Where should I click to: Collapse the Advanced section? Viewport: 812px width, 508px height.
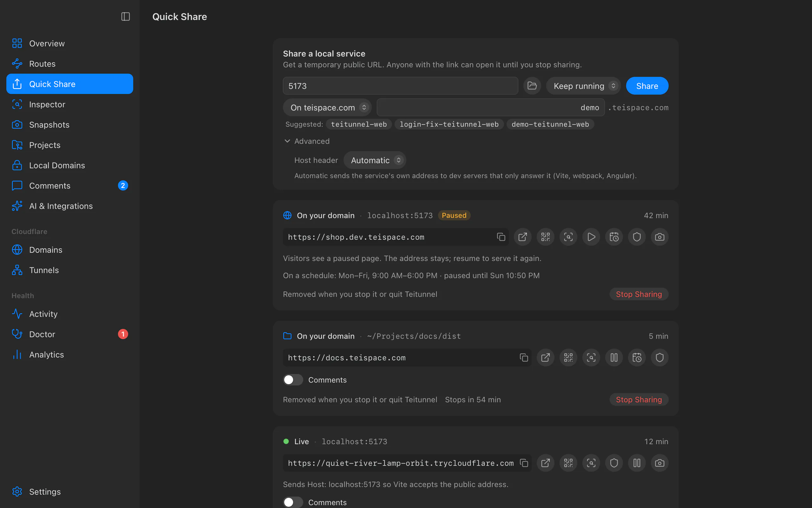[x=307, y=141]
